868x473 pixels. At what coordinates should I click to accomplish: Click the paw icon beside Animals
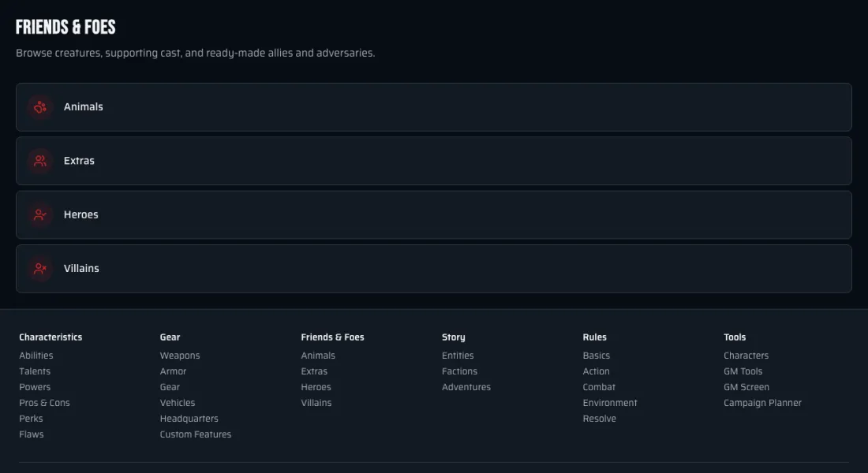point(40,107)
